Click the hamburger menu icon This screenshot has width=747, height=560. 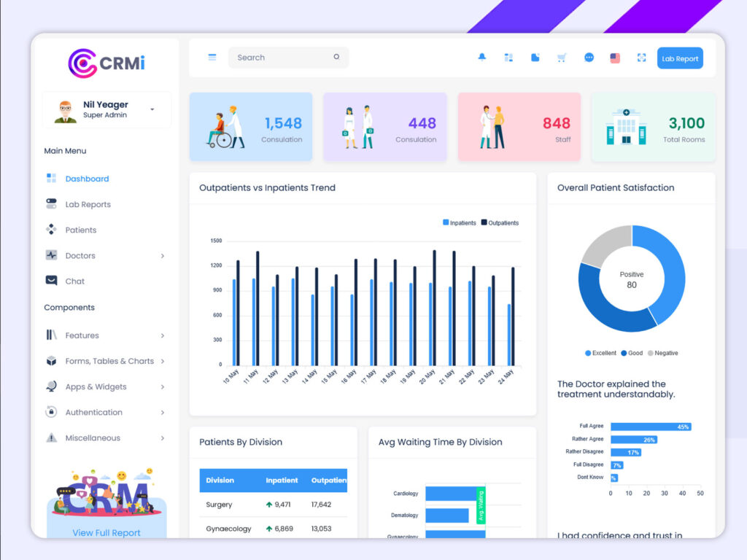click(x=212, y=58)
